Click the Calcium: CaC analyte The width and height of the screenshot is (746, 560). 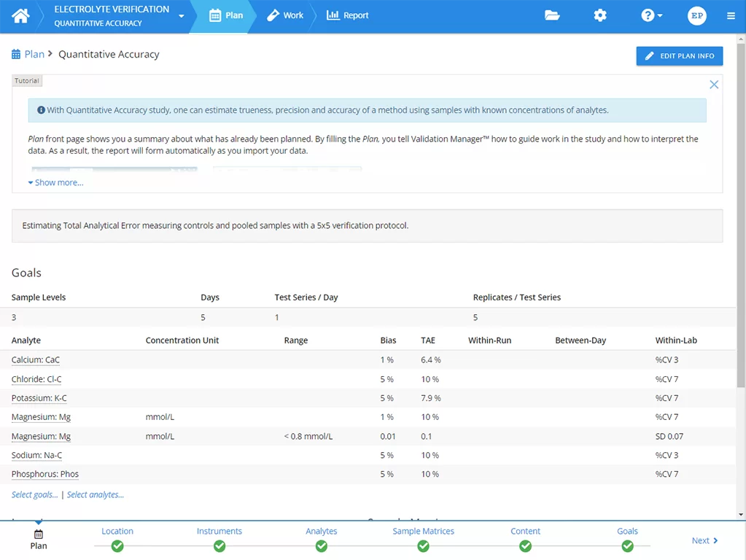(x=36, y=359)
